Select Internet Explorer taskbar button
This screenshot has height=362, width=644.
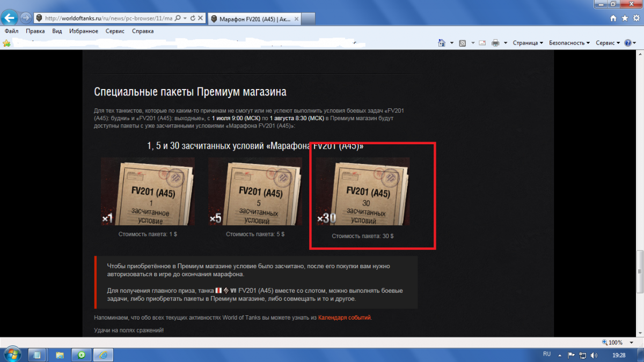pos(104,354)
